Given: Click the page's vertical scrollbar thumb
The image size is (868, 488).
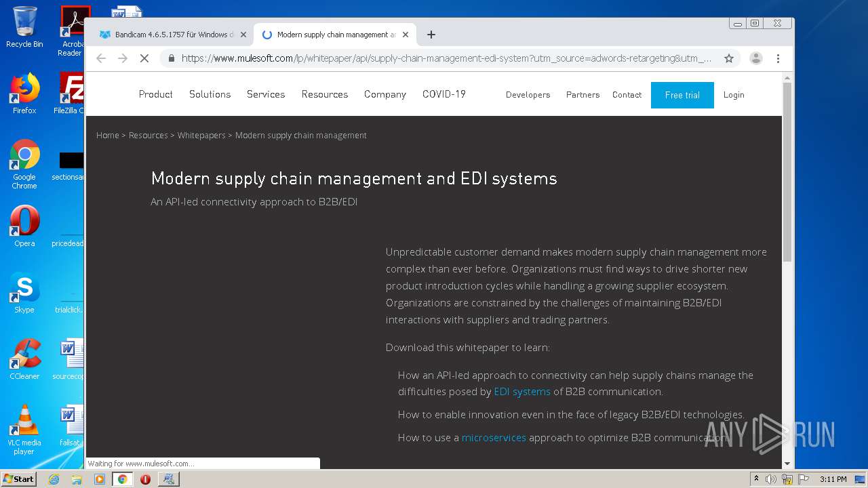Looking at the screenshot, I should click(787, 171).
